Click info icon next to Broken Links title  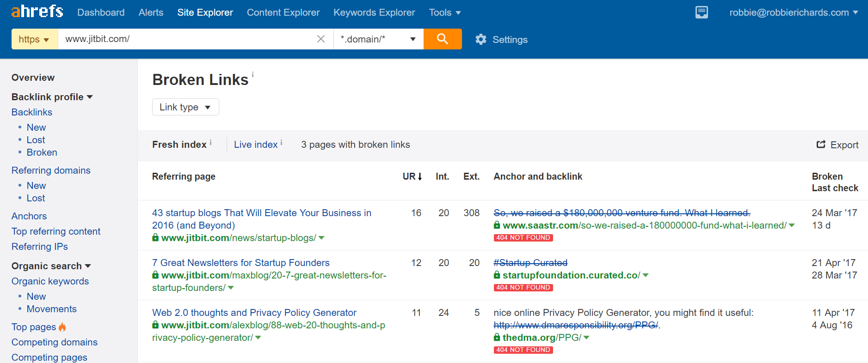(252, 74)
